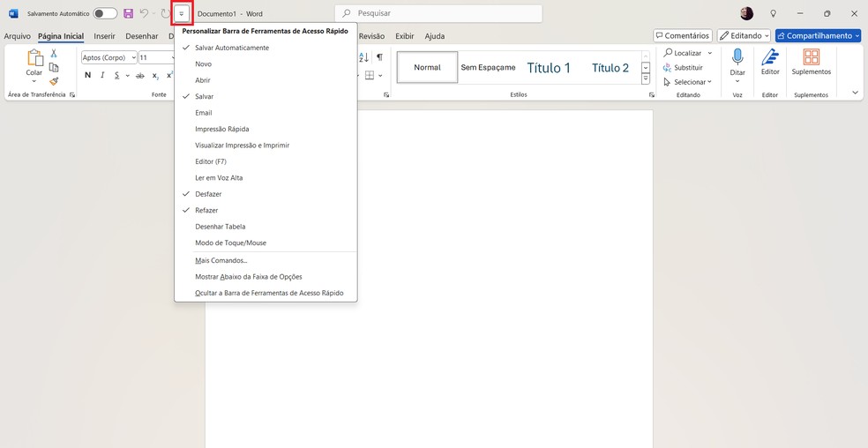Viewport: 868px width, 448px height.
Task: Click the Compartilhamento share button
Action: pos(818,35)
